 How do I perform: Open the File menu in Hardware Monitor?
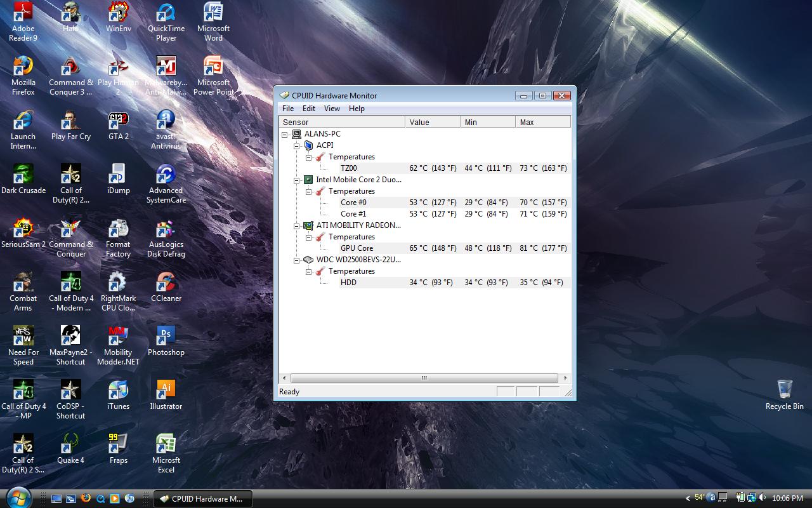tap(288, 109)
